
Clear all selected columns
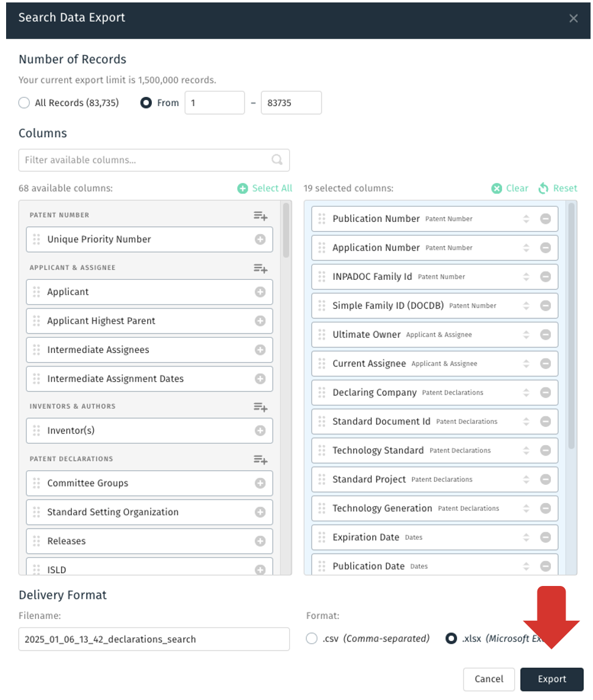(x=509, y=188)
